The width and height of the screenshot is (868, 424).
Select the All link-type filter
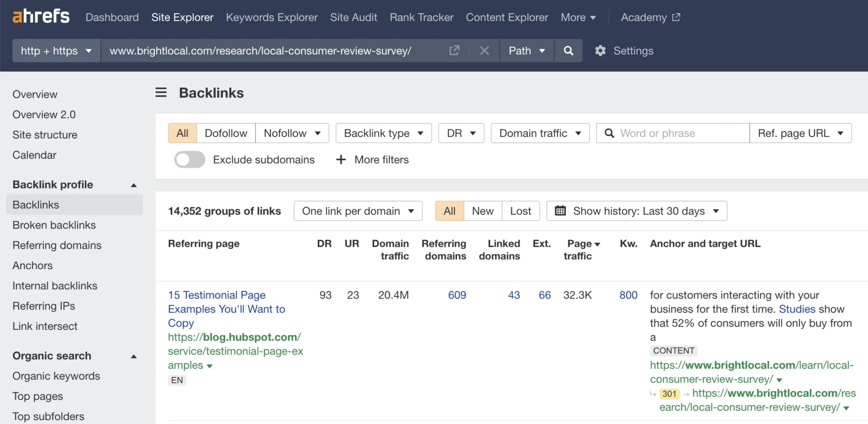tap(183, 133)
